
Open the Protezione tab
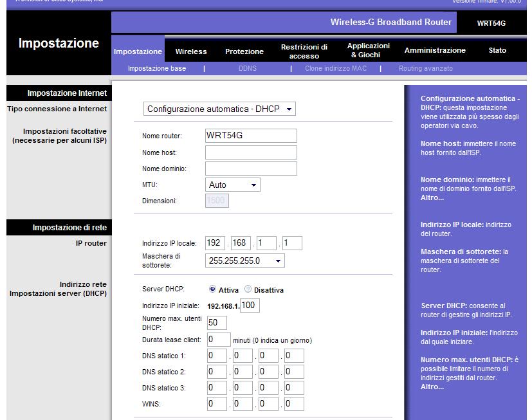point(244,51)
